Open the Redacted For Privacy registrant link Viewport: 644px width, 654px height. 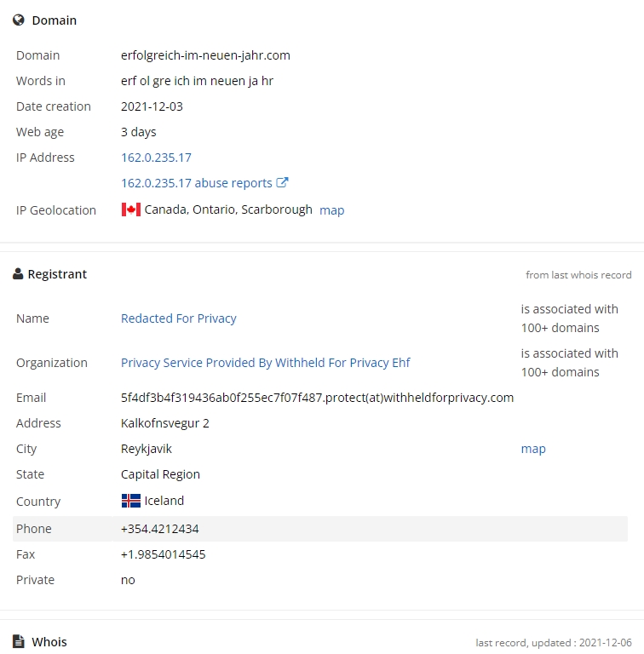tap(179, 318)
